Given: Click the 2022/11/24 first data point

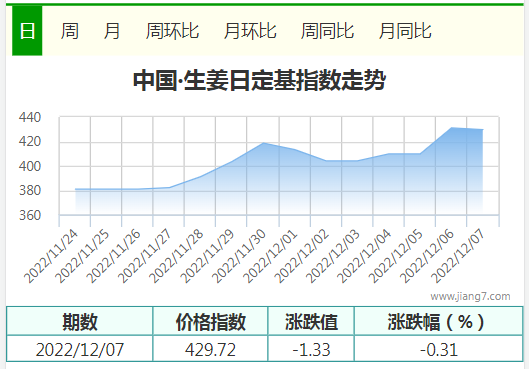Looking at the screenshot, I should point(75,189).
